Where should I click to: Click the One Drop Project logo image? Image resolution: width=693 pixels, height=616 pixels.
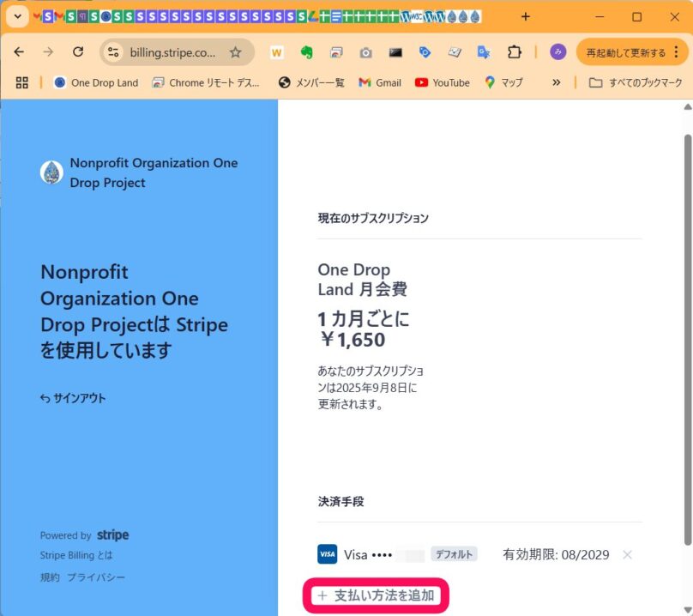click(x=51, y=172)
